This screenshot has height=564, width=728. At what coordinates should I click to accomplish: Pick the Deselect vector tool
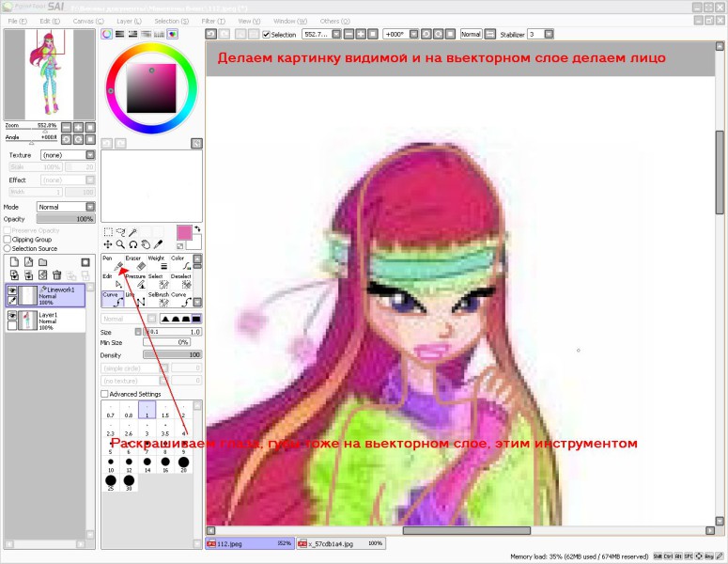(x=181, y=281)
